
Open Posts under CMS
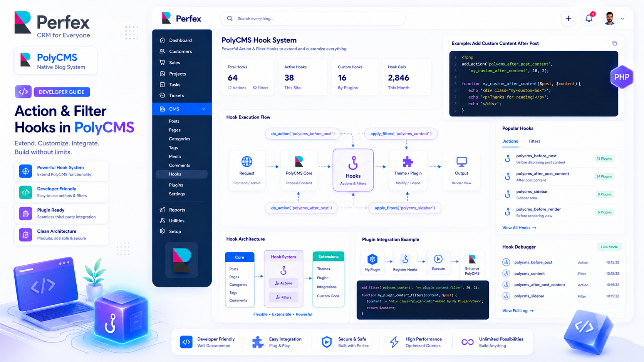(174, 121)
